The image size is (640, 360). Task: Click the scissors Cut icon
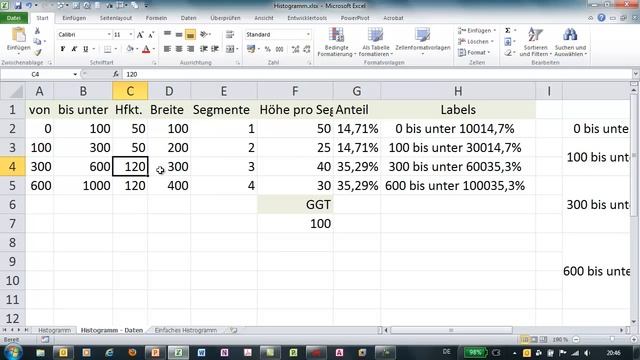[x=38, y=31]
